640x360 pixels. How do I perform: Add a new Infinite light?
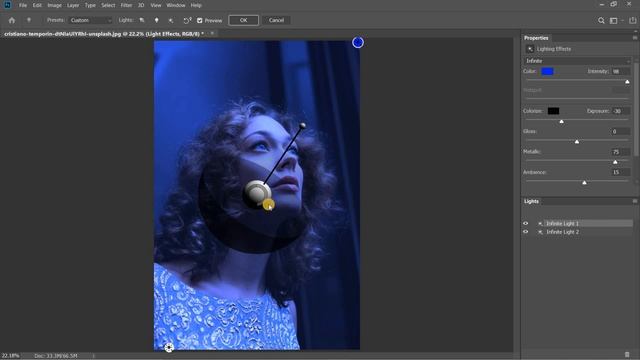pos(171,20)
